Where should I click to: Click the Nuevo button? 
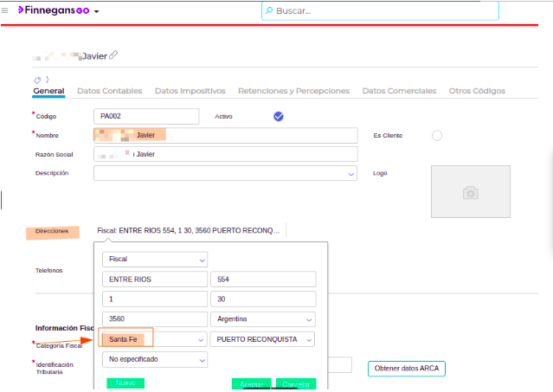coord(125,382)
